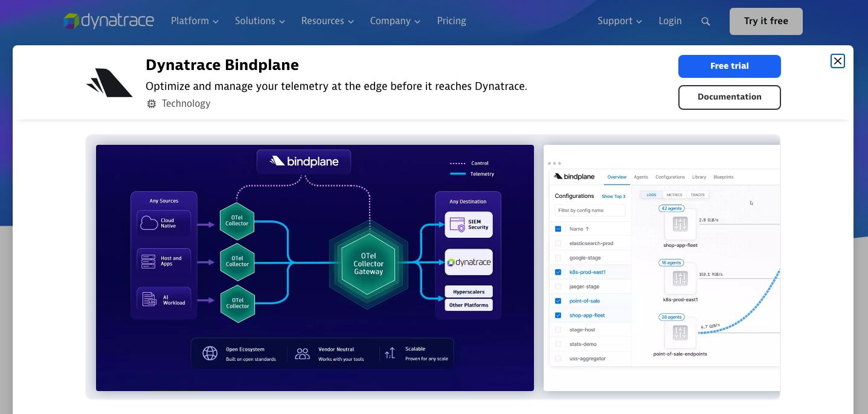
Task: Switch to the Overview tab in screenshot
Action: [x=617, y=177]
